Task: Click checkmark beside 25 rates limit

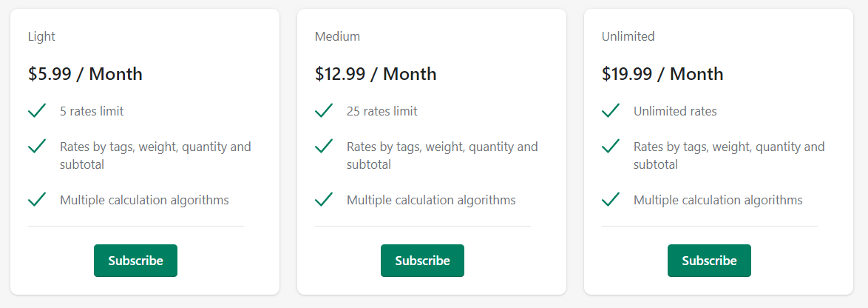Action: click(324, 111)
